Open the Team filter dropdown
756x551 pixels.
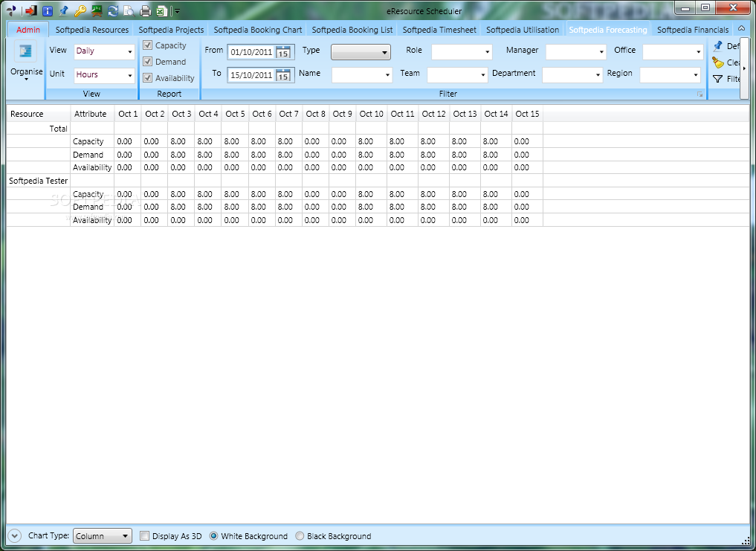click(457, 75)
